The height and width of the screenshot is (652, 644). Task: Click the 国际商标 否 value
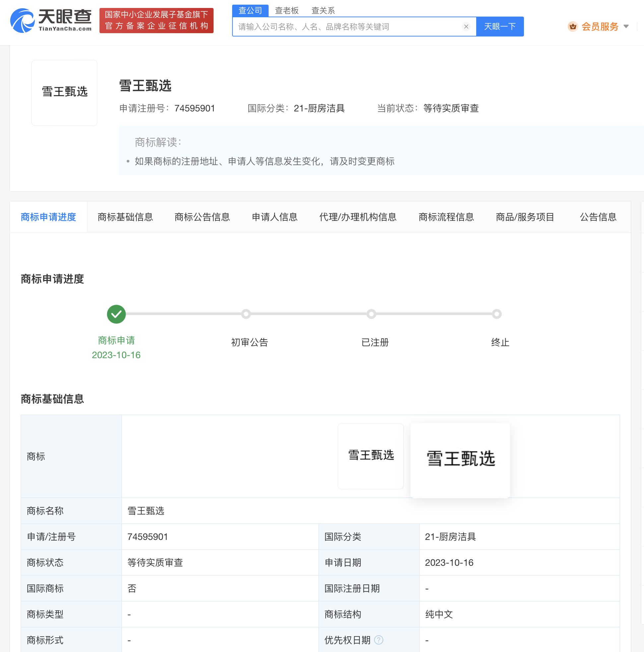(132, 589)
